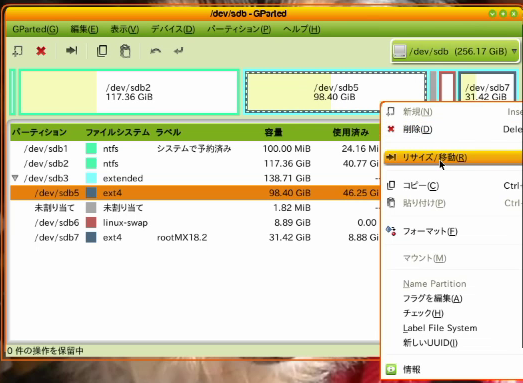Select the /dev/sdb3 extended row

(195, 178)
